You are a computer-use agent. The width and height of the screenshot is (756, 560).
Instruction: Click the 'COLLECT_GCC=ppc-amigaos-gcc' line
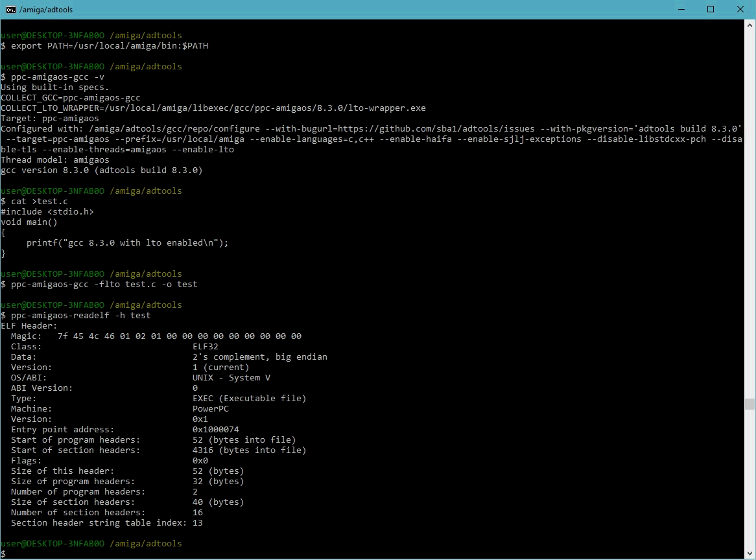(71, 98)
